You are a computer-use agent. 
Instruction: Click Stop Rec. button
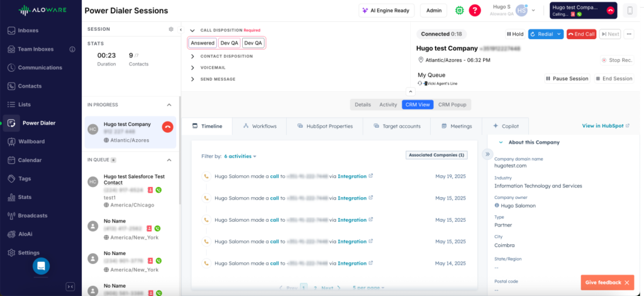pyautogui.click(x=616, y=60)
